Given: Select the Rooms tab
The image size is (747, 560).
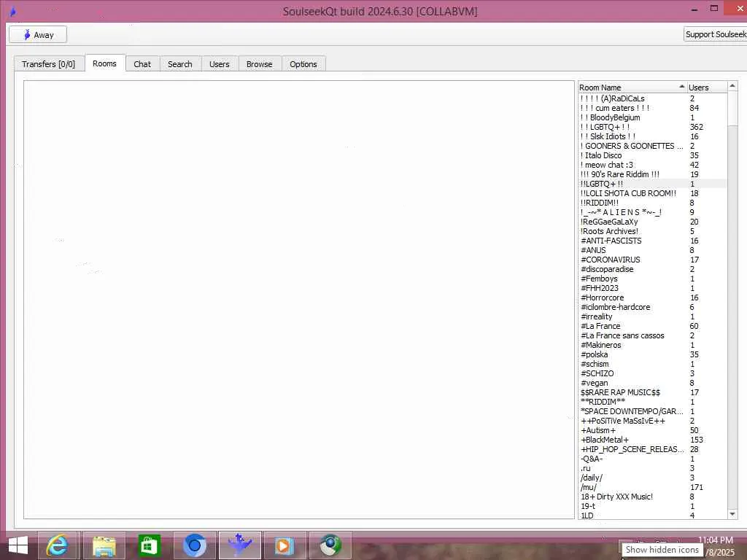Looking at the screenshot, I should pos(105,63).
